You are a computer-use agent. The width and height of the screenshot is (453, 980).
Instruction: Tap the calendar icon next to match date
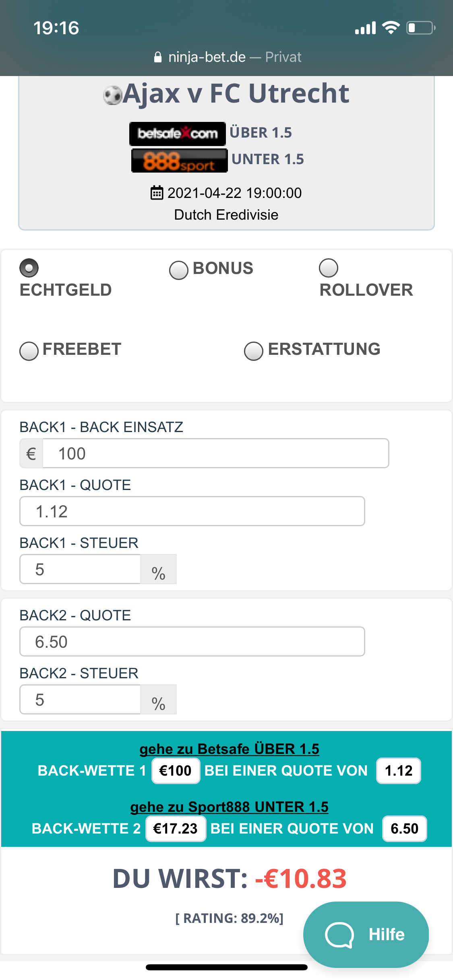(x=157, y=193)
